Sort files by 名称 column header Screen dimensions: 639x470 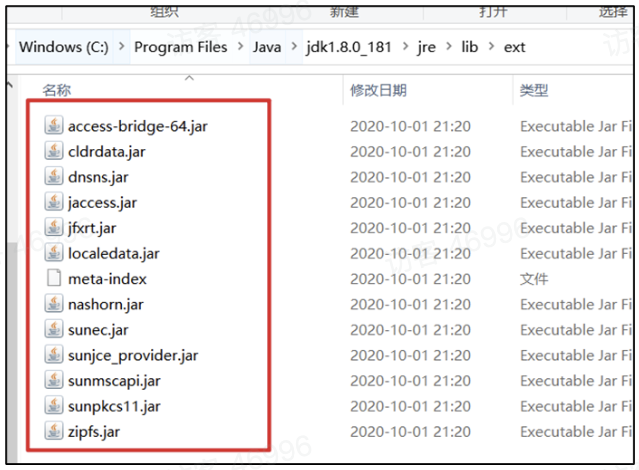point(58,90)
